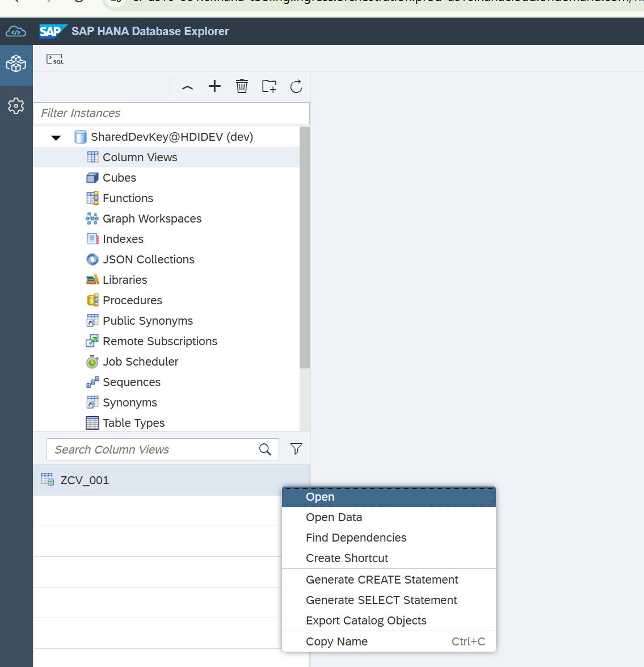The height and width of the screenshot is (667, 644).
Task: Click the Indexes icon
Action: click(x=92, y=239)
